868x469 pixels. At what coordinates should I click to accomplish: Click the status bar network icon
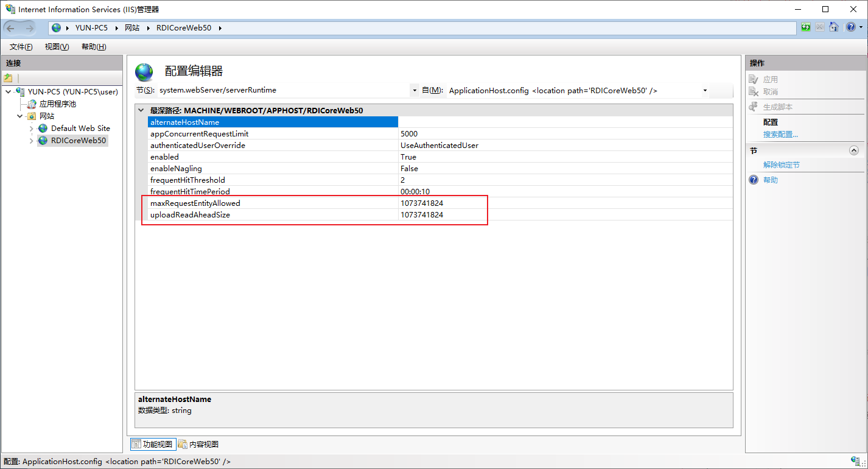[855, 461]
